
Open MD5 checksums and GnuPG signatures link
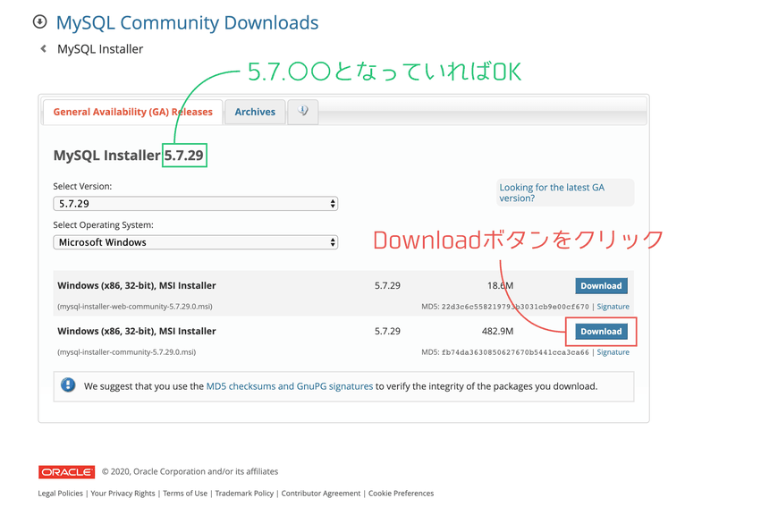289,386
